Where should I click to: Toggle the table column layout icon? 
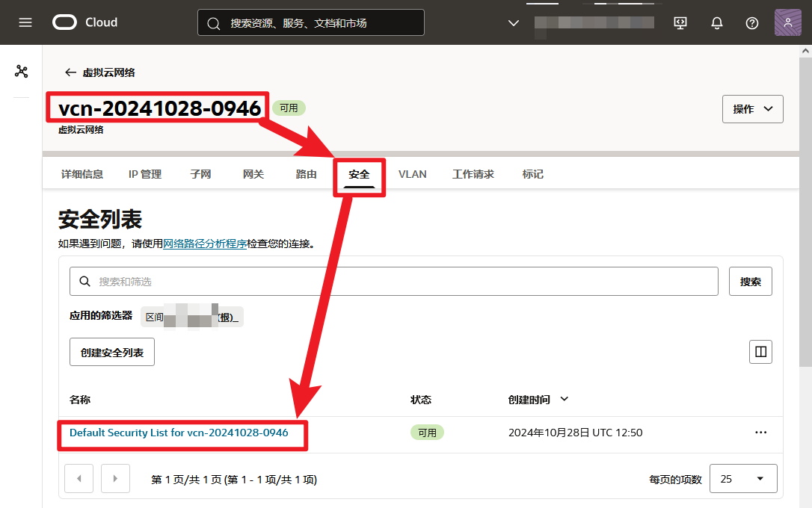coord(760,352)
